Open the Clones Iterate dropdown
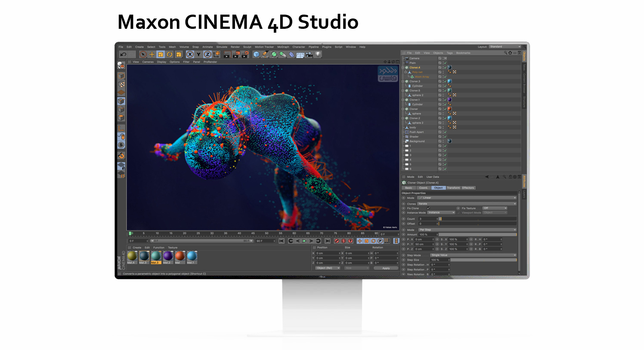Viewport: 644px width, 350px height. coord(467,204)
